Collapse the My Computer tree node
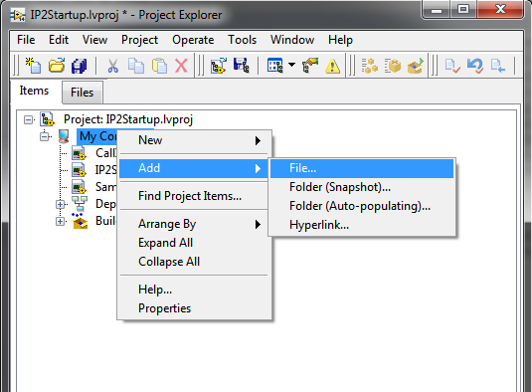 pos(45,136)
